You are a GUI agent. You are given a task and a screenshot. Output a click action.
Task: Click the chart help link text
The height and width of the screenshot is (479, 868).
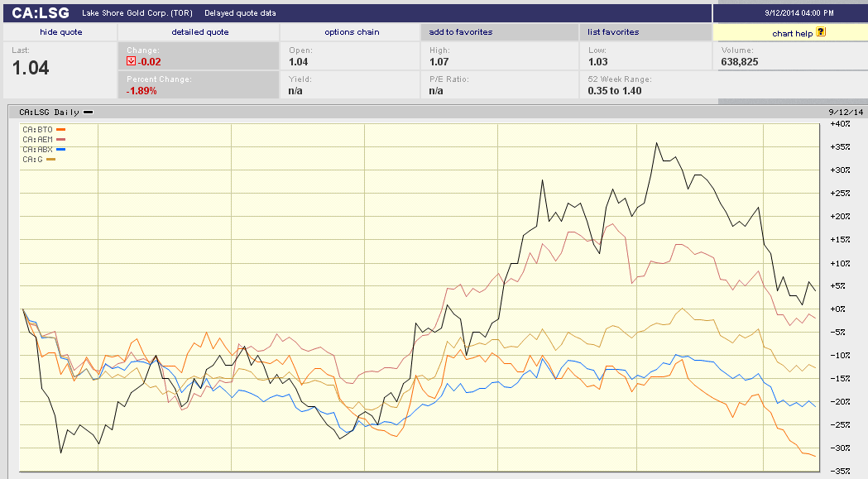click(x=792, y=34)
